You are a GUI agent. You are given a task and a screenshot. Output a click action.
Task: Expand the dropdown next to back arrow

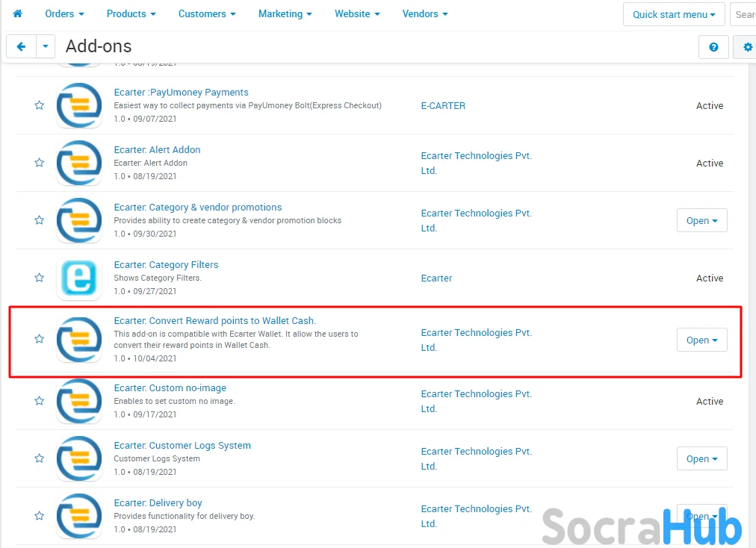point(46,47)
